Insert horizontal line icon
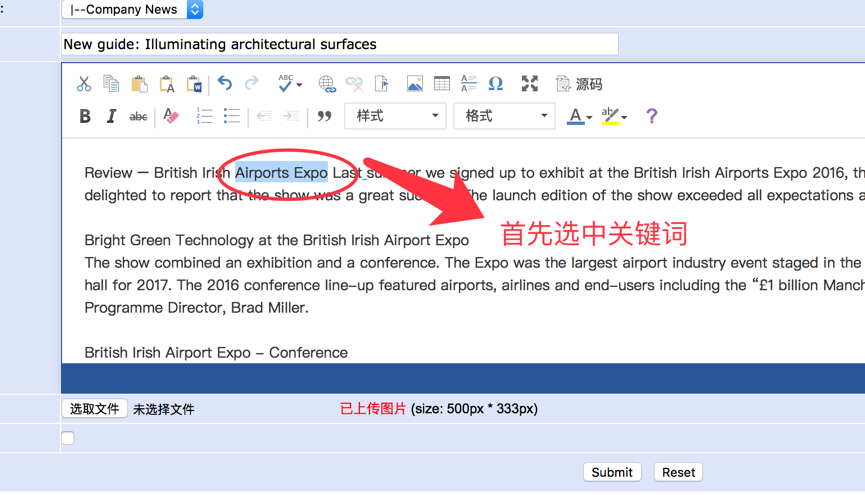This screenshot has width=865, height=495. [x=468, y=84]
